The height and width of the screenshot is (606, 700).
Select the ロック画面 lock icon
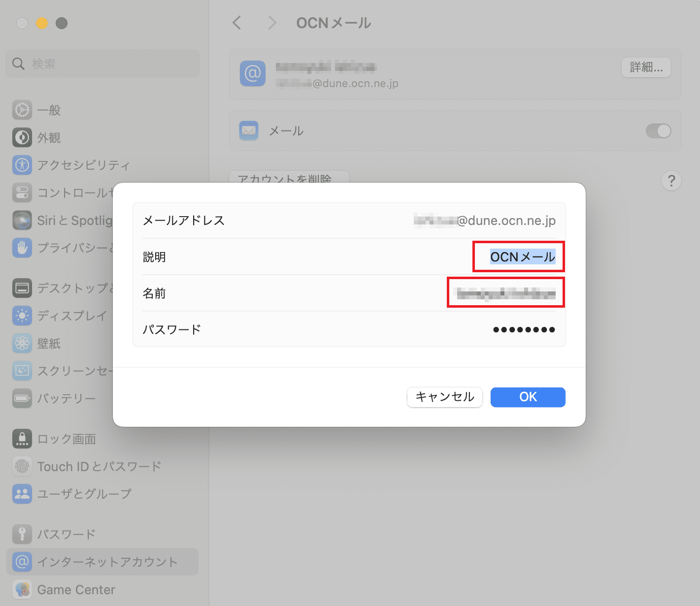(22, 439)
